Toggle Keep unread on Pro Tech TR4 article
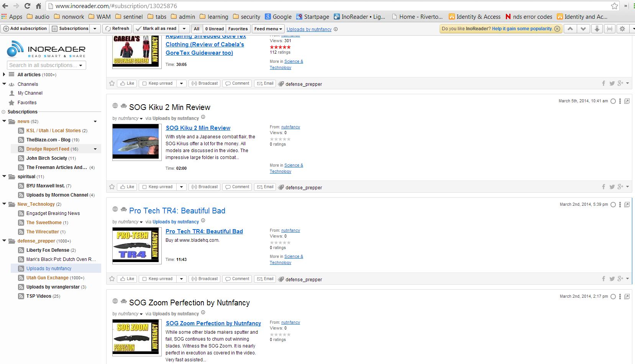The image size is (635, 364). [x=158, y=279]
